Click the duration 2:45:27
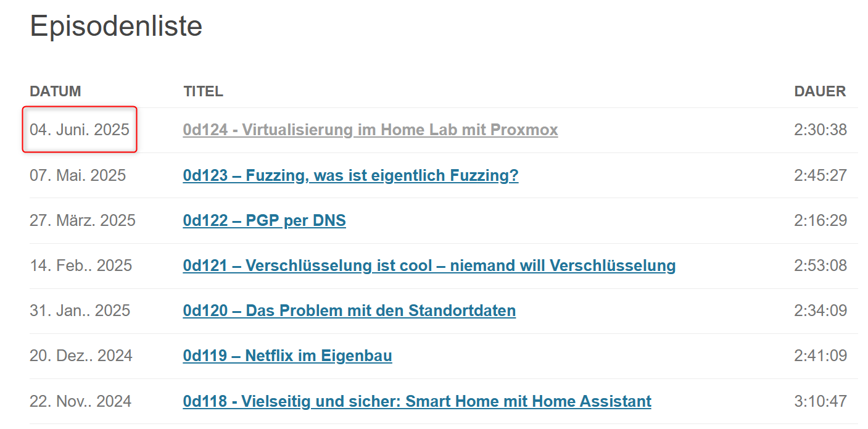Screen dimensions: 868x429 tap(820, 175)
